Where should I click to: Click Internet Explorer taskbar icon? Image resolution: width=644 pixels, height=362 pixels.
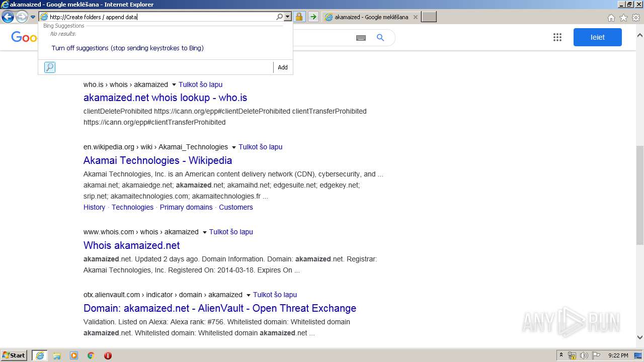click(x=40, y=355)
